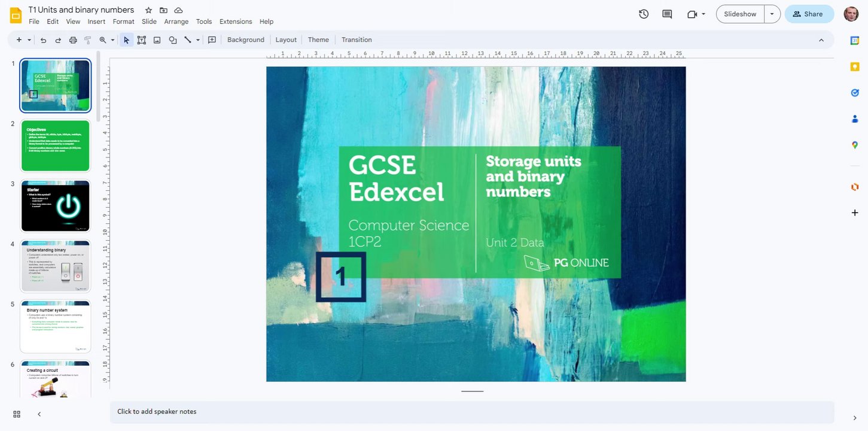
Task: Click the GCSE Edexcel title text
Action: 396,178
